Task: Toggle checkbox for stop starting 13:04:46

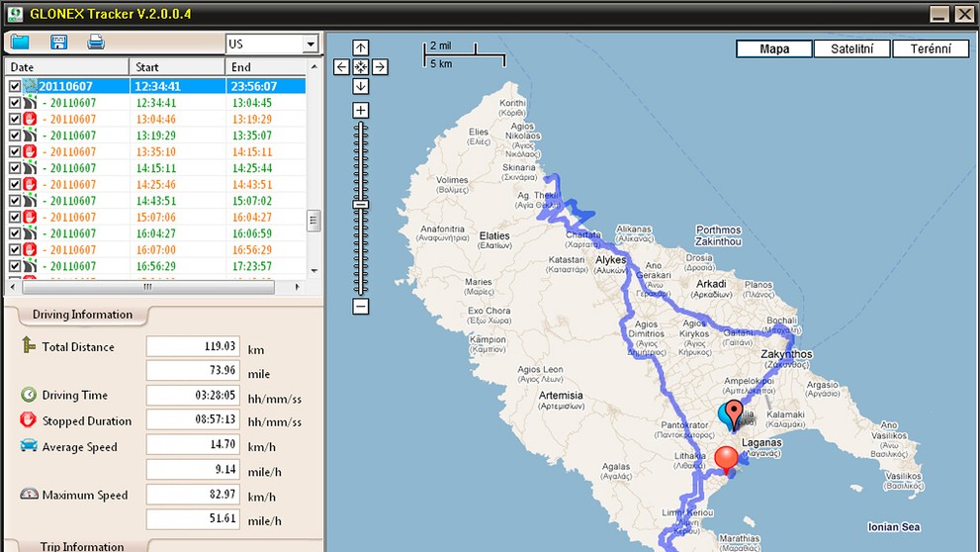Action: (15, 119)
